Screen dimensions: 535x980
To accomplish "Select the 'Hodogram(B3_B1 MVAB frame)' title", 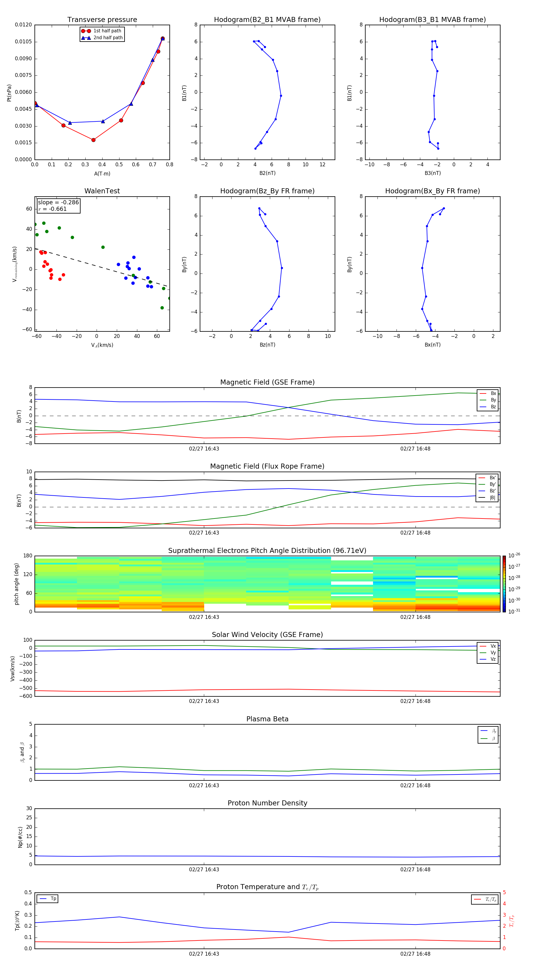I will point(432,20).
